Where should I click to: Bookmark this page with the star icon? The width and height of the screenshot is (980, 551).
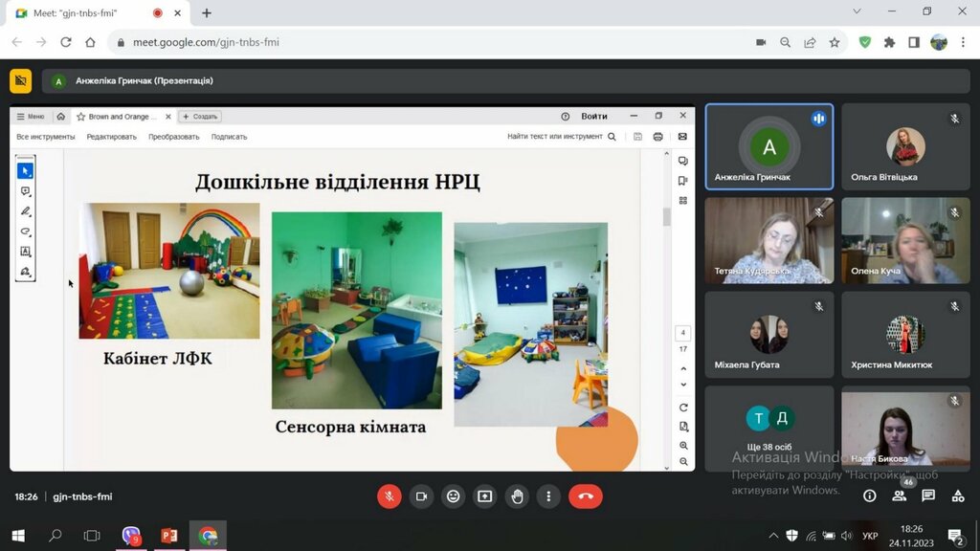[x=835, y=42]
